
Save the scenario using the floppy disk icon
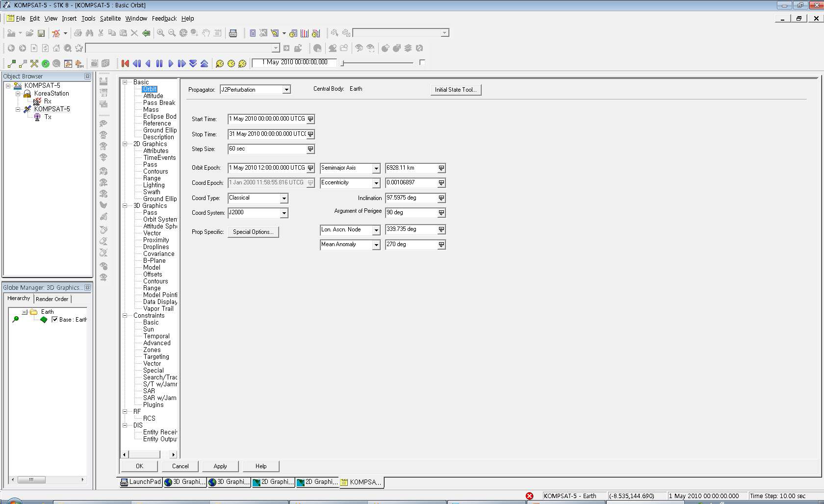tap(41, 33)
